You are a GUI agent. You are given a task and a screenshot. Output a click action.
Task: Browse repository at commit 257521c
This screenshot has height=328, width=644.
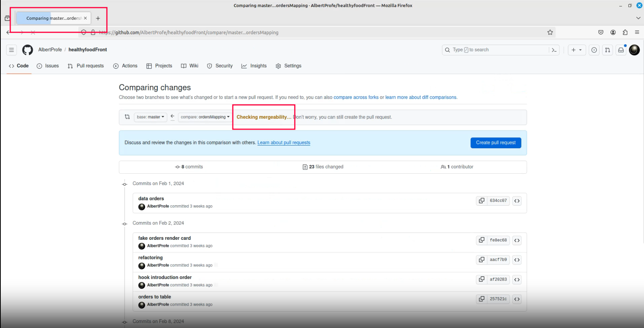click(x=517, y=299)
